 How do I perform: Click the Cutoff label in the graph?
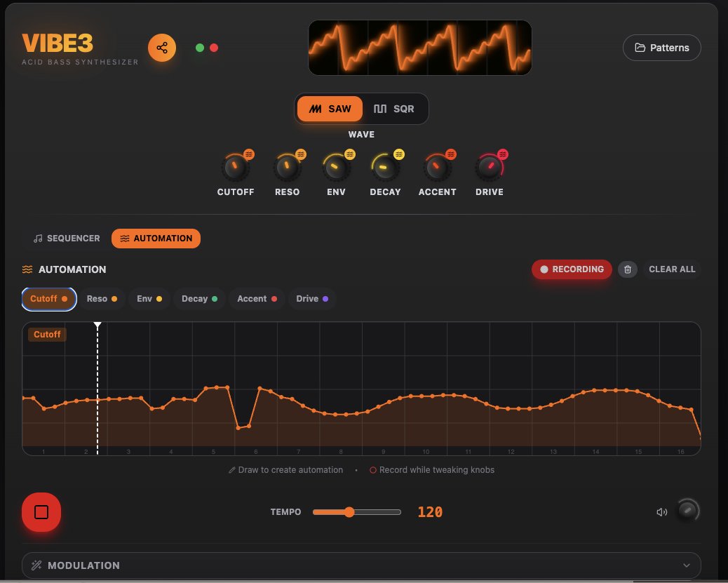pyautogui.click(x=47, y=335)
